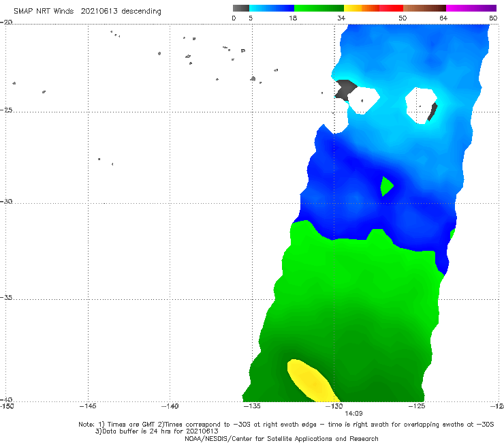
Task: Click the note text 'Data buffer is 24 hrs for 20210613'
Action: [x=157, y=431]
